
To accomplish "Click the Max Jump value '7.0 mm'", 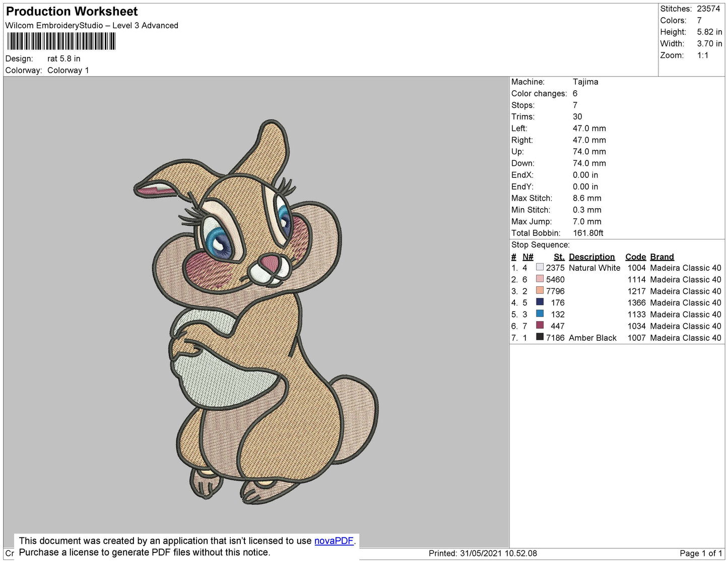I will [587, 222].
